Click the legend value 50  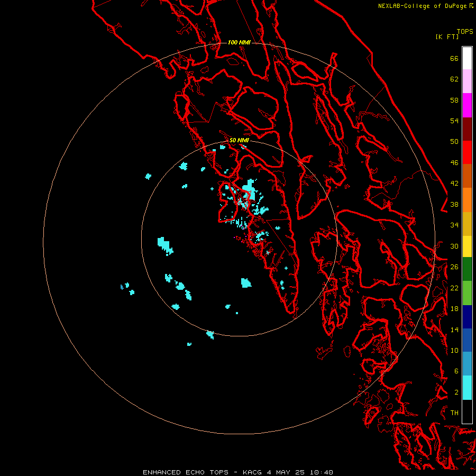(x=454, y=142)
